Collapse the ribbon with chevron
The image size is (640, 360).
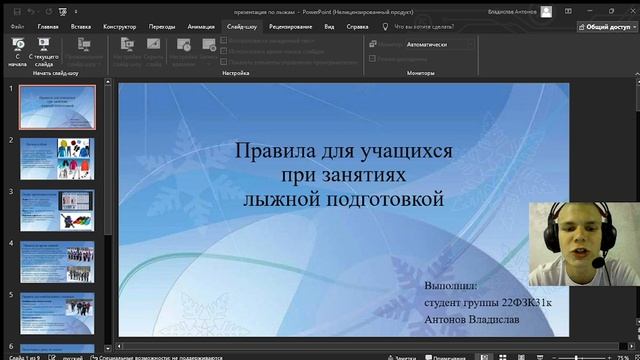tap(637, 73)
